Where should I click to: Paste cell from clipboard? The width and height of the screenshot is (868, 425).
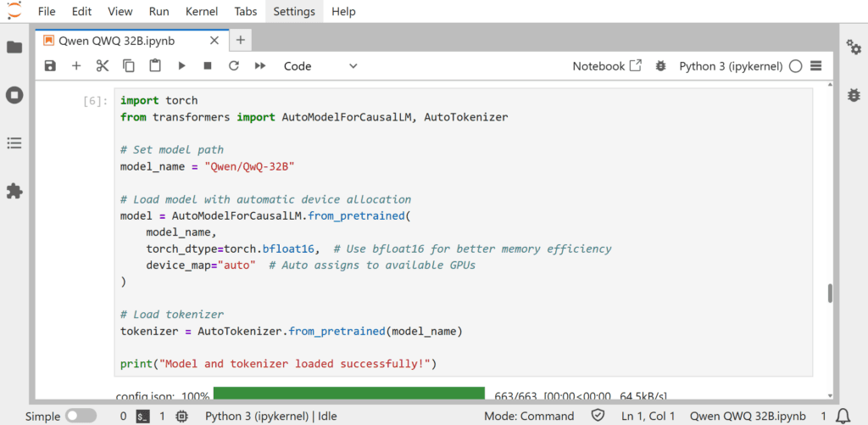pos(155,66)
